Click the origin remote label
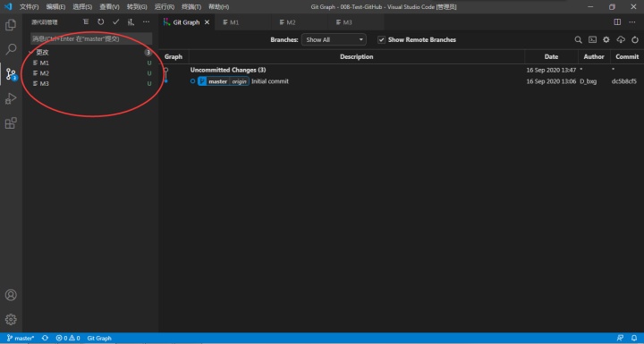Image resolution: width=644 pixels, height=344 pixels. pos(239,81)
